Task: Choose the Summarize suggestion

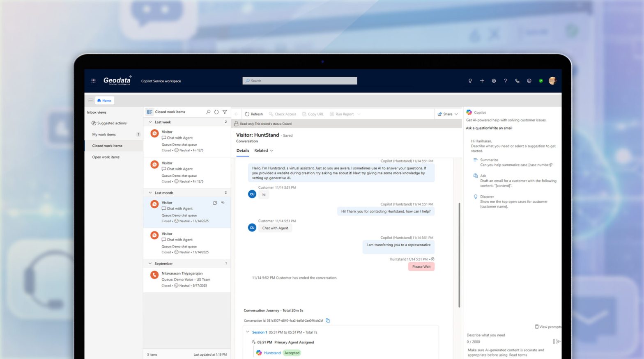Action: click(x=513, y=162)
